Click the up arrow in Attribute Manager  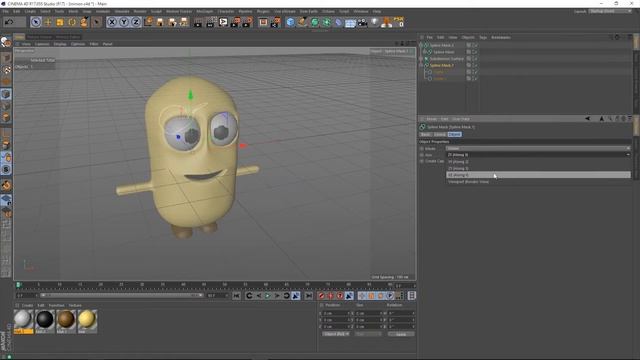pos(602,119)
